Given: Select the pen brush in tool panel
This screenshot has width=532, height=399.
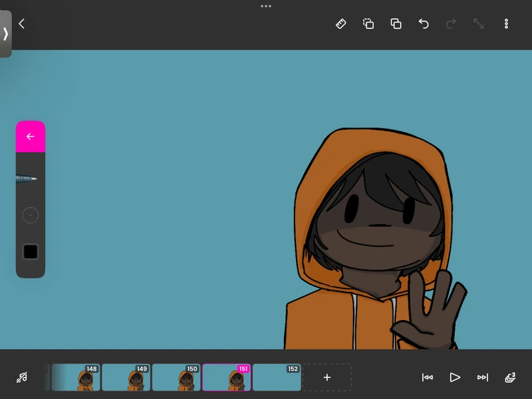Looking at the screenshot, I should [x=28, y=179].
